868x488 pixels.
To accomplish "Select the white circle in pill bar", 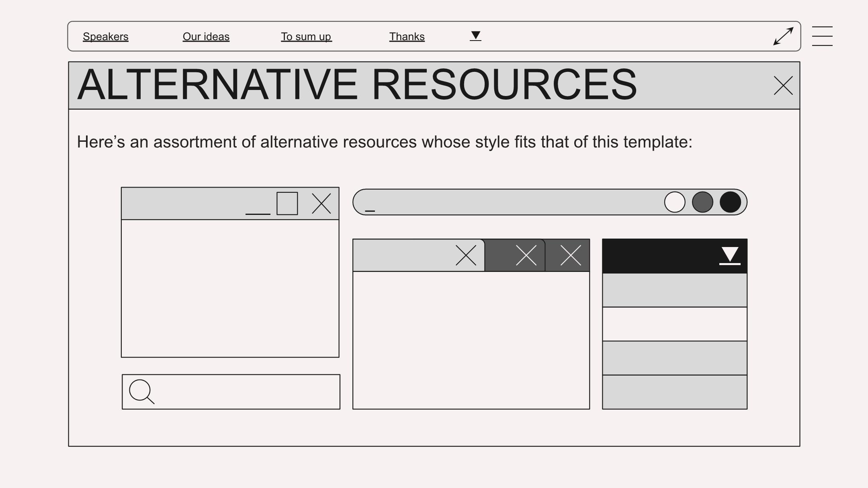I will pyautogui.click(x=675, y=202).
